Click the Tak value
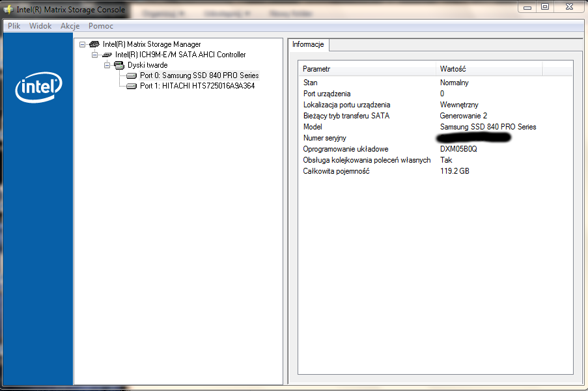This screenshot has height=391, width=588. click(446, 160)
